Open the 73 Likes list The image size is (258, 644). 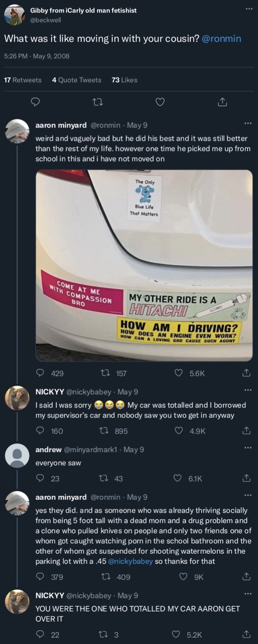click(124, 80)
